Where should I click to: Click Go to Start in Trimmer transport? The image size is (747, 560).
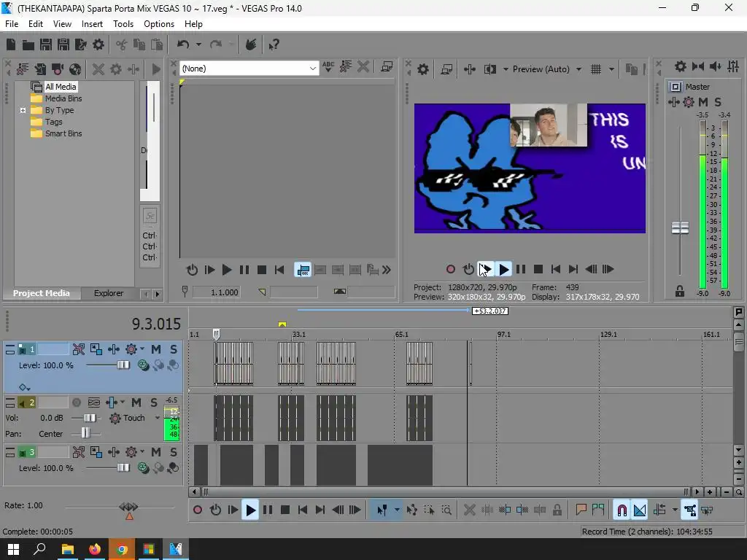pyautogui.click(x=279, y=270)
